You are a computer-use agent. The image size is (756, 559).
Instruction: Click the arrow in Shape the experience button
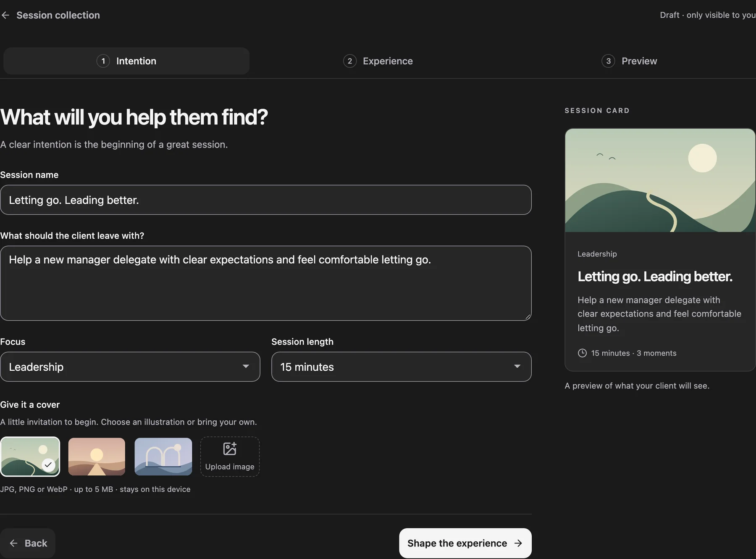coord(518,543)
